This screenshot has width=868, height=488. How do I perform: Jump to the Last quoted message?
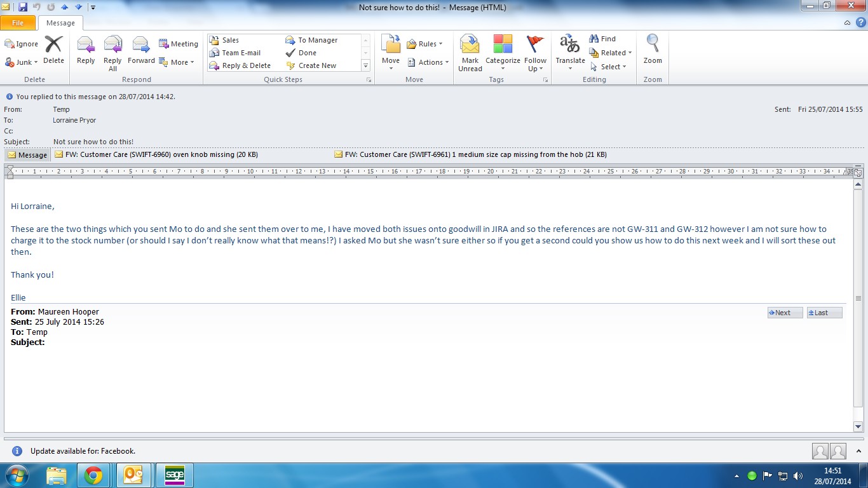824,313
